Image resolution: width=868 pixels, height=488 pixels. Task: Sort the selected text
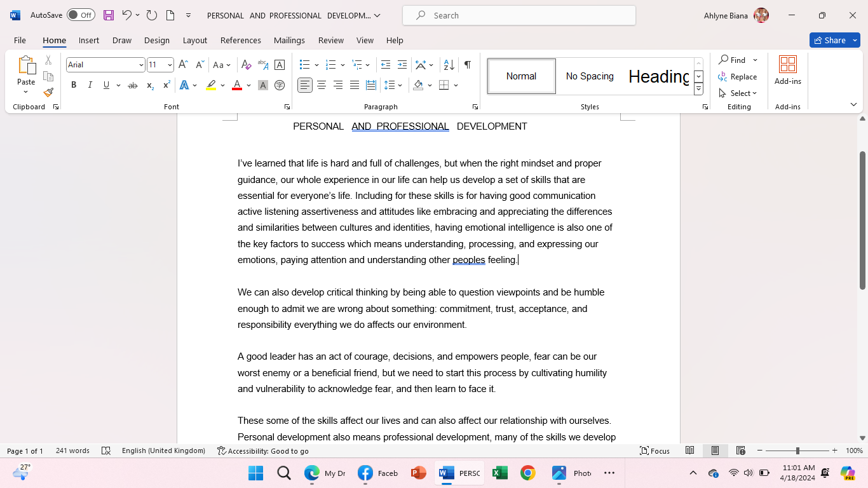click(x=449, y=65)
